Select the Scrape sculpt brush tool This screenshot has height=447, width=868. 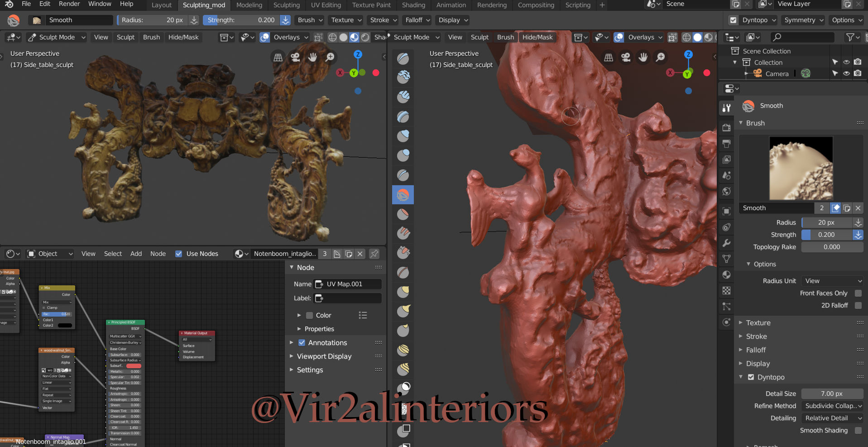point(403,253)
